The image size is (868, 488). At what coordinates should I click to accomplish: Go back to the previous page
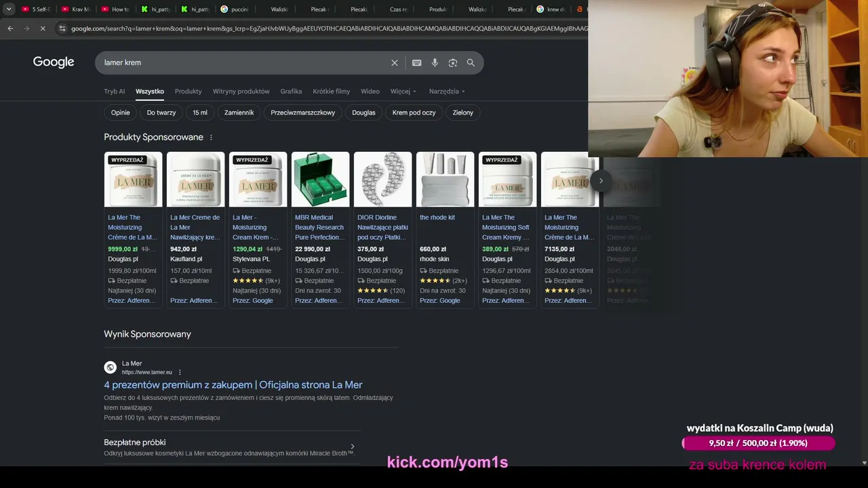click(x=10, y=28)
